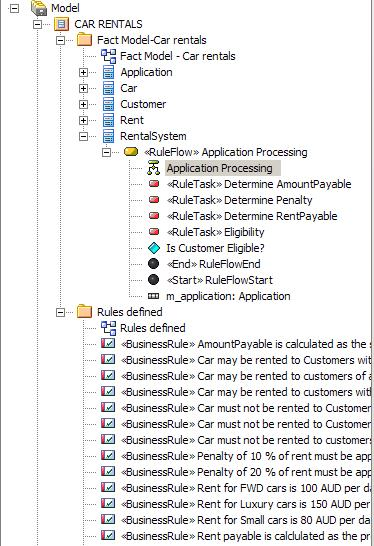Viewport: 374px width, 546px height.
Task: Click the Rules defined diagram icon
Action: [108, 328]
